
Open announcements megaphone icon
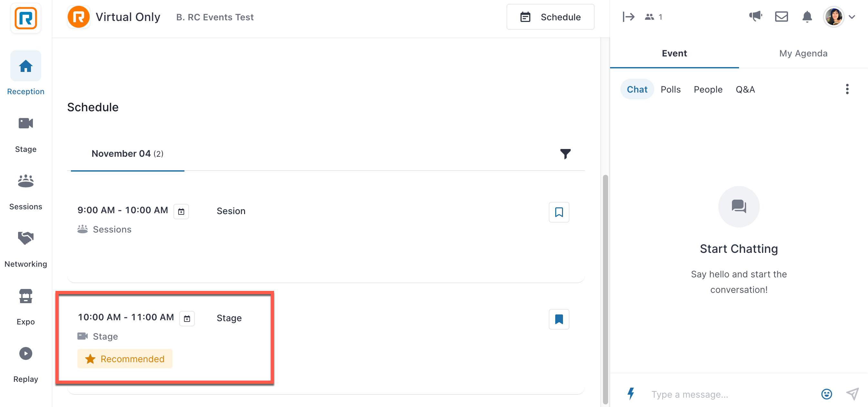point(755,16)
